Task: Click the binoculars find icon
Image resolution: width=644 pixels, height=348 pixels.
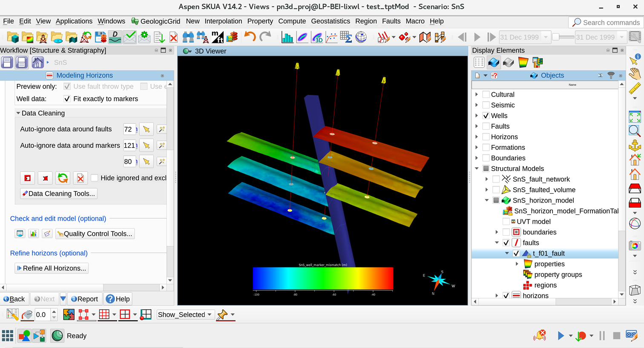Action: tap(188, 37)
